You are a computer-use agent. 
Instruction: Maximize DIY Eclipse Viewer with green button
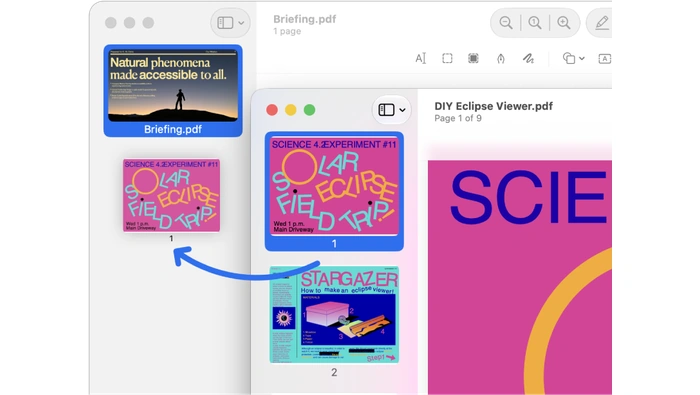[x=309, y=110]
